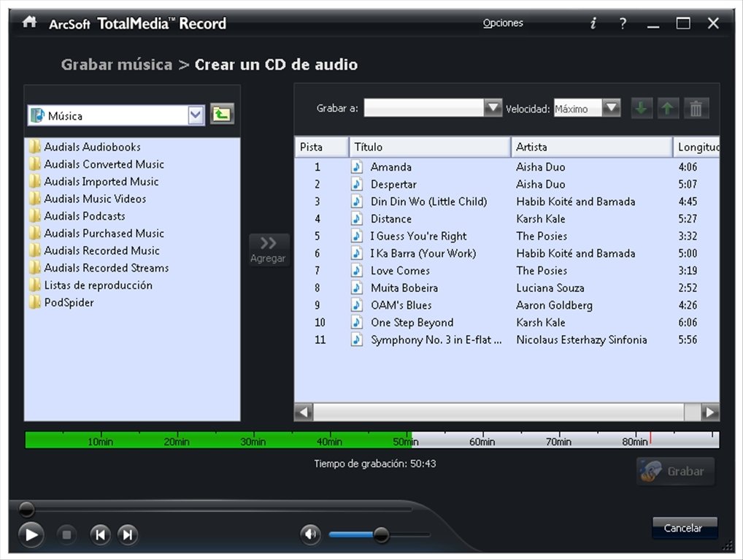Screen dimensions: 743x560
Task: Click artist Aaron Goldberg
Action: (x=555, y=305)
